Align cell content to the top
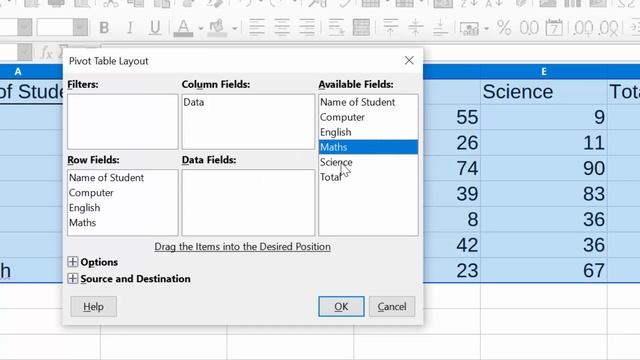Image resolution: width=640 pixels, height=360 pixels. (391, 27)
